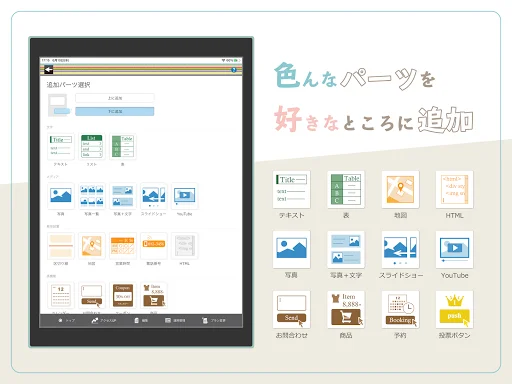Click the large 写真+文字 icon
This screenshot has width=512, height=384.
point(346,249)
